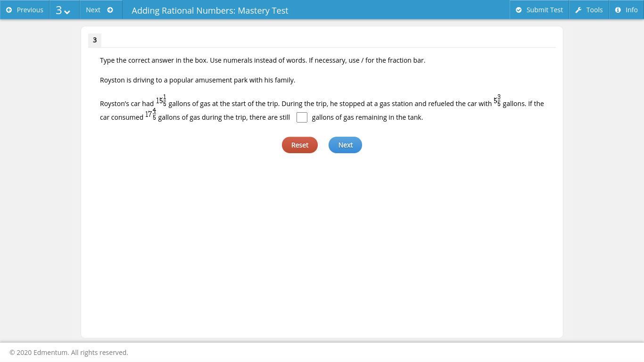
Task: Click the right arrow icon in top bar Next
Action: tap(110, 10)
